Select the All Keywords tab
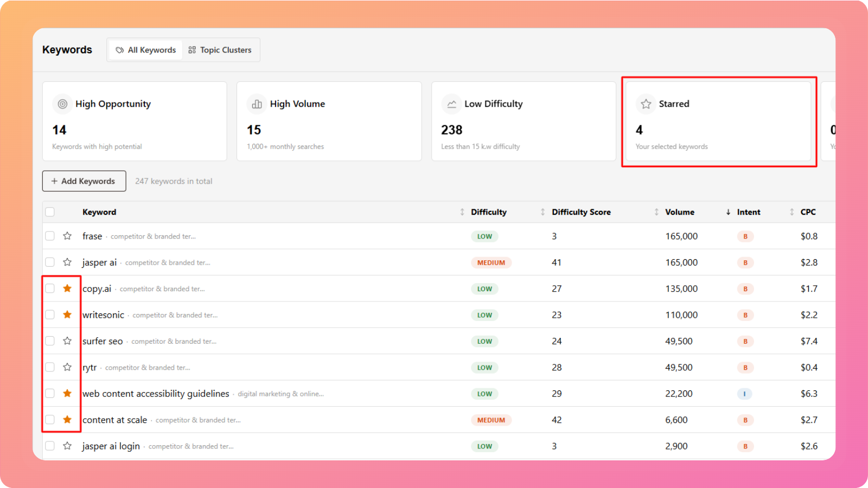Screen dimensions: 868x488 coord(146,50)
